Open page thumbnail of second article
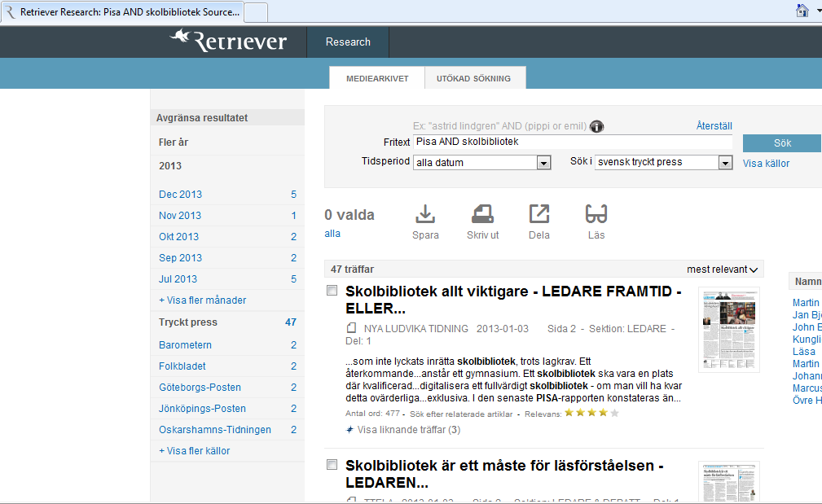This screenshot has height=504, width=822. tap(728, 482)
